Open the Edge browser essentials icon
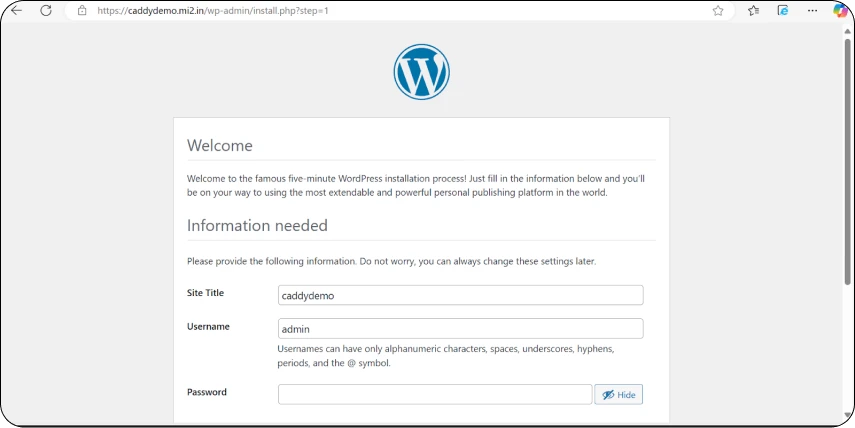 [783, 10]
